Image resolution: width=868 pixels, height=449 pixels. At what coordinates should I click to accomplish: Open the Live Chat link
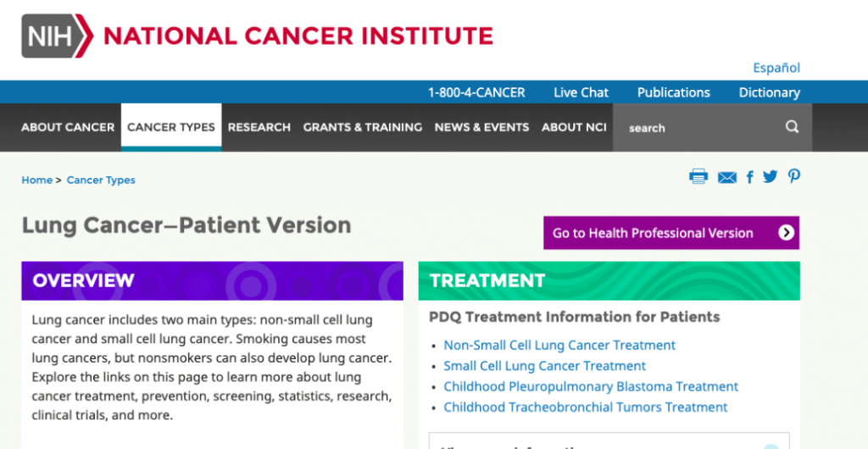pos(581,92)
